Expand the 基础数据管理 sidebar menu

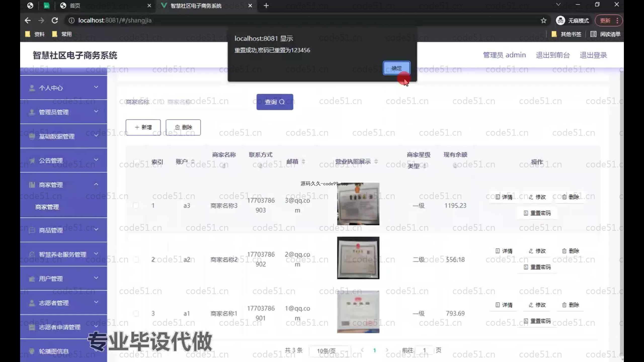tap(64, 136)
